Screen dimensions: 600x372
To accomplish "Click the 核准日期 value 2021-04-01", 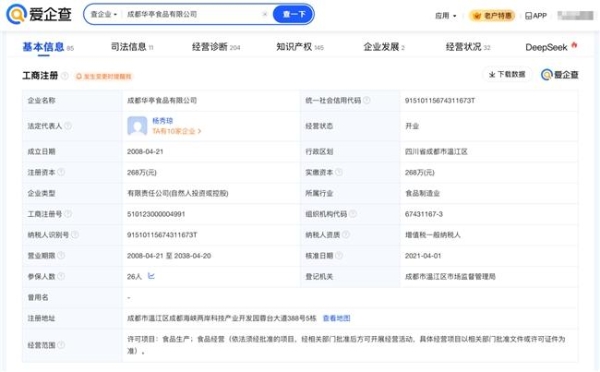I will tap(423, 255).
